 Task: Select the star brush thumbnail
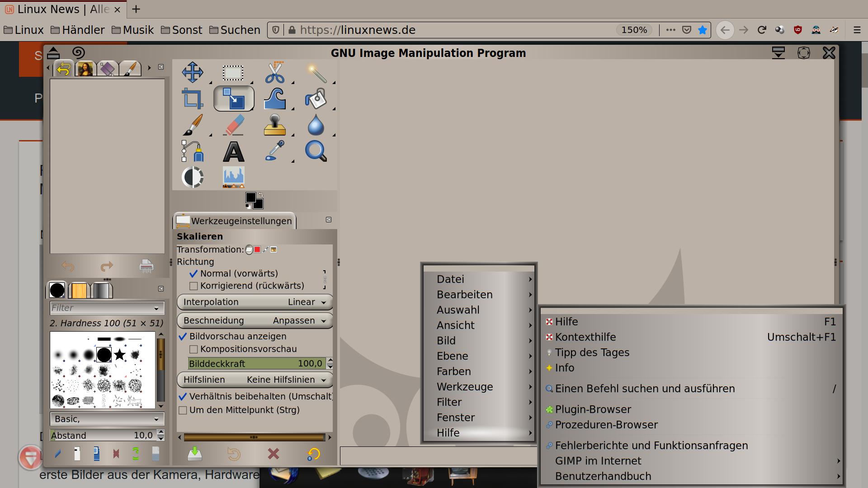coord(120,355)
